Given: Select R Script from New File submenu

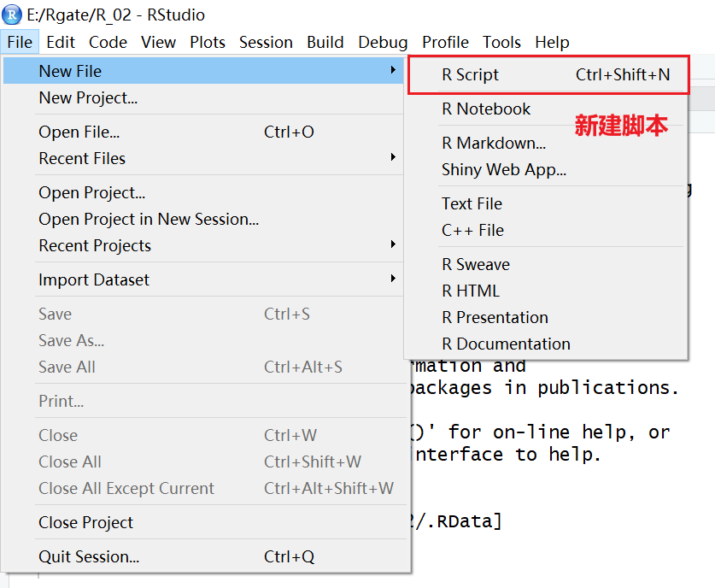Looking at the screenshot, I should (471, 75).
